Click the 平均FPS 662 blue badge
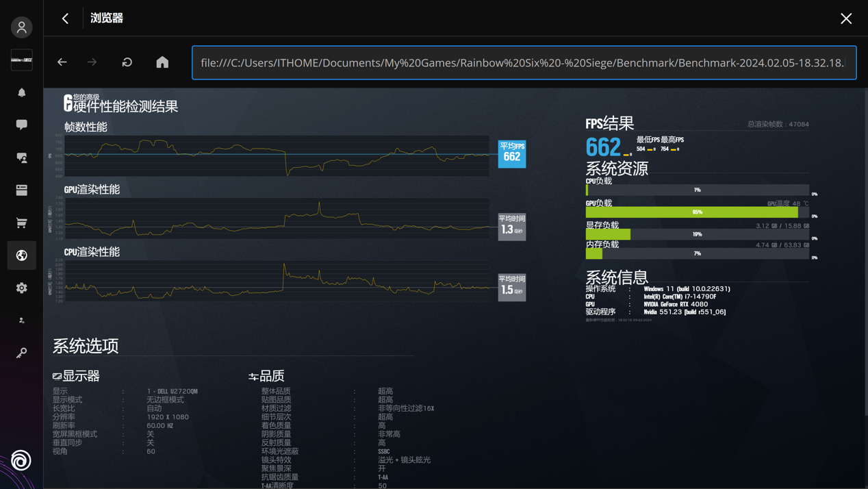This screenshot has height=489, width=868. (x=511, y=153)
